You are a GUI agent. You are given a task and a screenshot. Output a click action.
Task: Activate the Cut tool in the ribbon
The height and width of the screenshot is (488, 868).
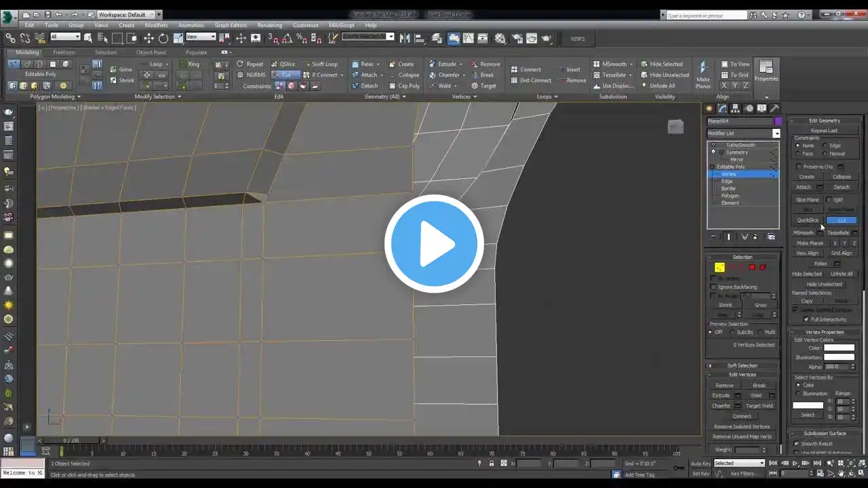click(285, 75)
